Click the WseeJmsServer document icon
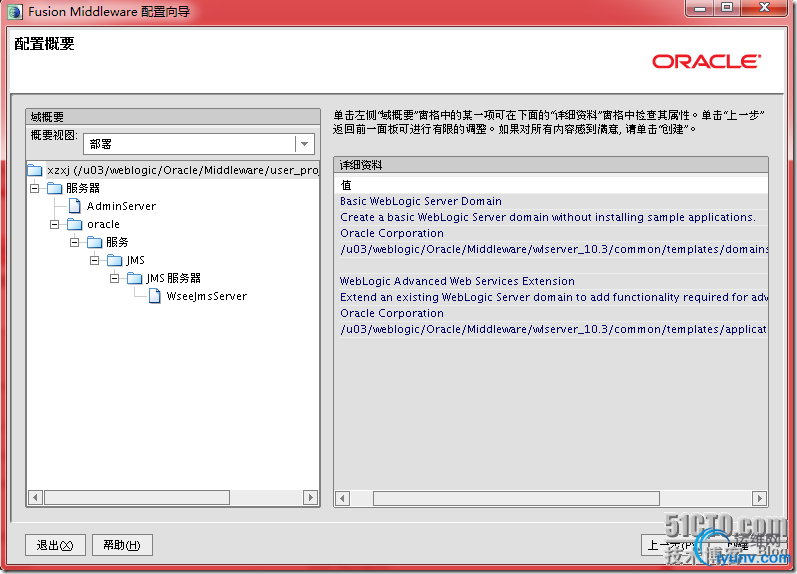 click(155, 296)
